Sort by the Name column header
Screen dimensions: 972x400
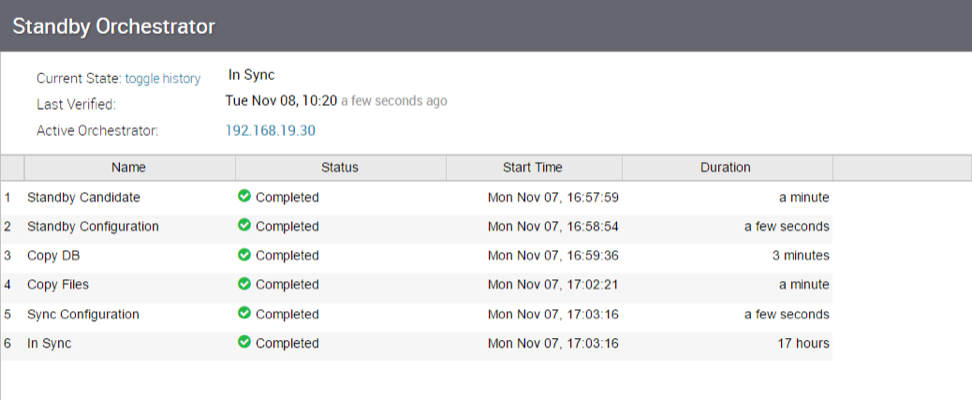tap(129, 167)
